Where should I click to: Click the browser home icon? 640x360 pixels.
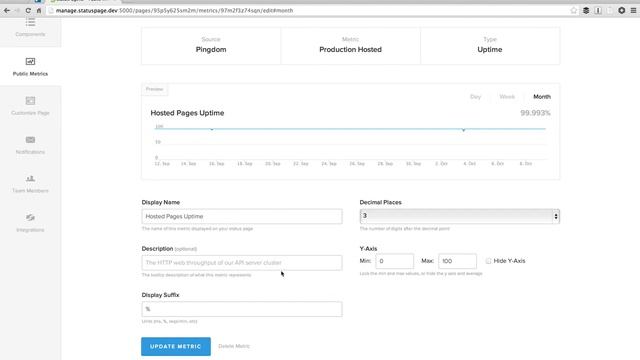[39, 10]
